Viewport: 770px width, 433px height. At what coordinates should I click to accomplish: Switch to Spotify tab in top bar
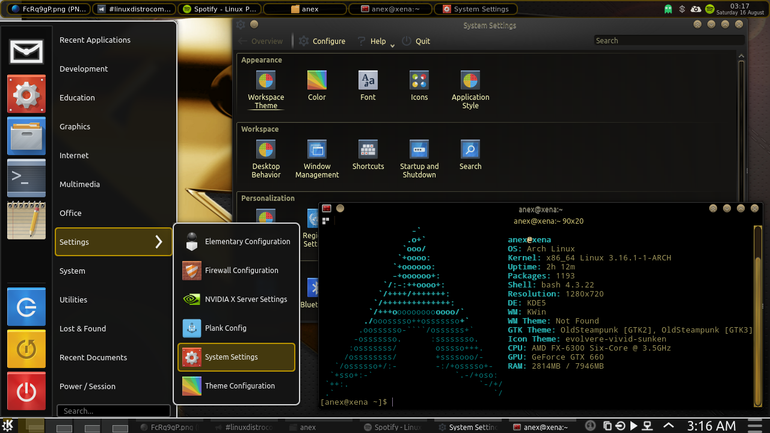(220, 9)
